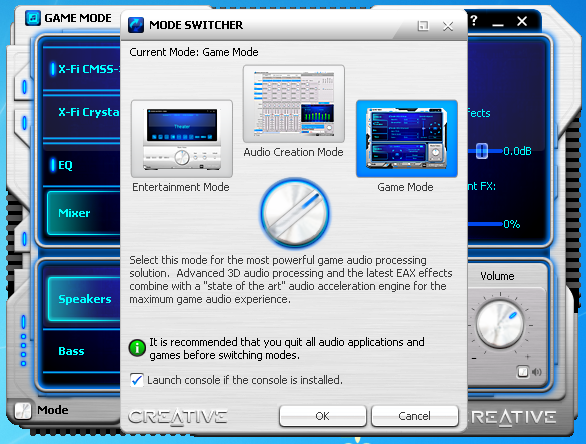Viewport: 586px width, 444px height.
Task: Click the Mode Switcher title icon
Action: pos(136,25)
